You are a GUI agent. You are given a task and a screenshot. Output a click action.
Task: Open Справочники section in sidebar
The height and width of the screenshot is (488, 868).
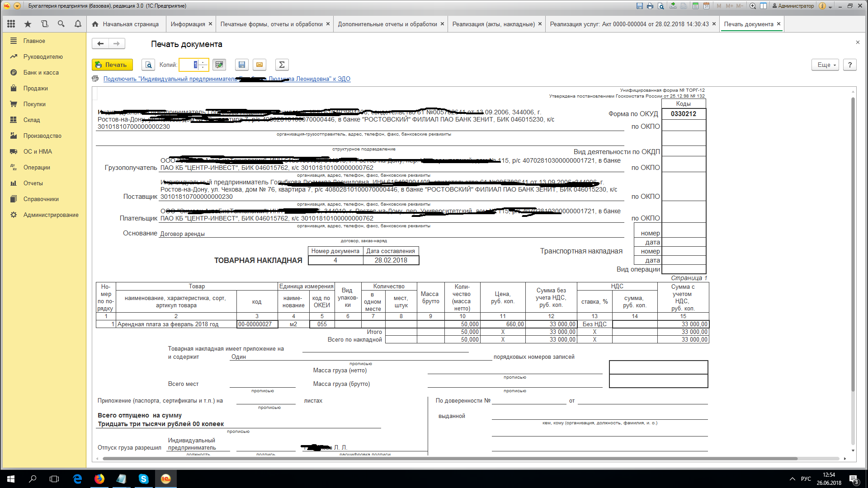pyautogui.click(x=44, y=199)
